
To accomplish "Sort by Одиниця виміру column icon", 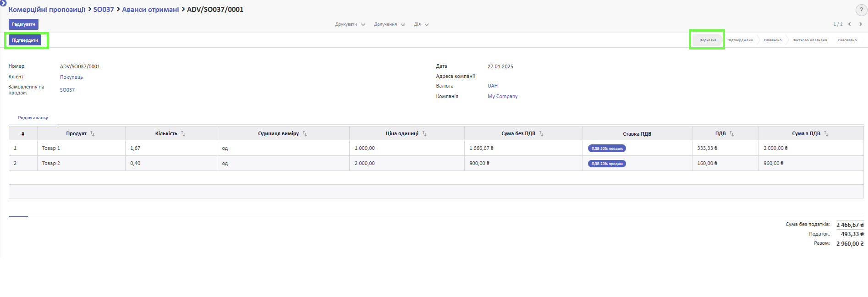I will click(x=305, y=134).
